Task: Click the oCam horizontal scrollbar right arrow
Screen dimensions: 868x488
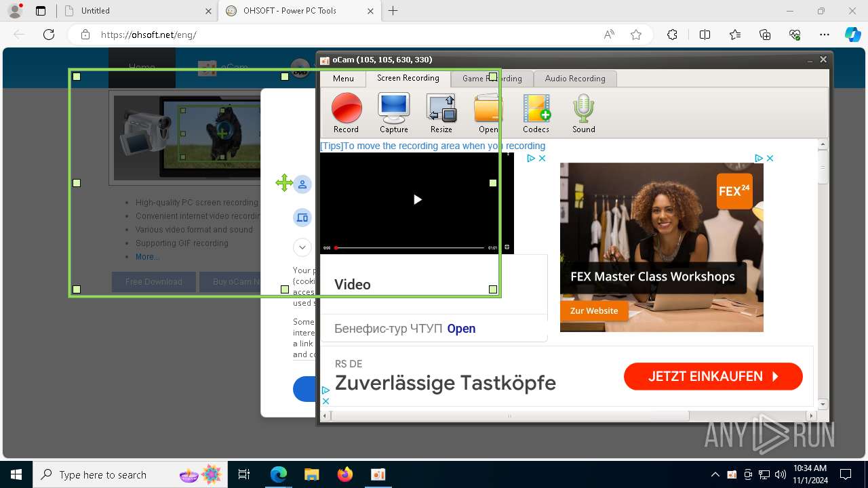Action: coord(812,415)
